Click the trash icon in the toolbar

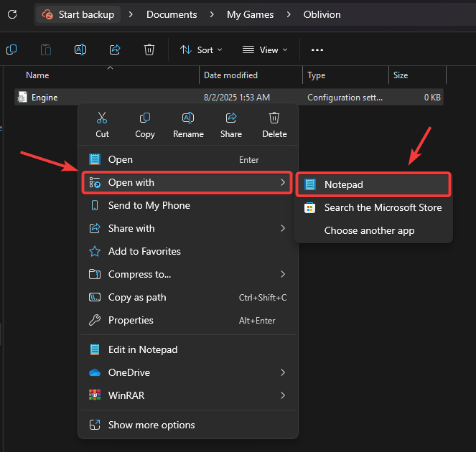click(149, 50)
